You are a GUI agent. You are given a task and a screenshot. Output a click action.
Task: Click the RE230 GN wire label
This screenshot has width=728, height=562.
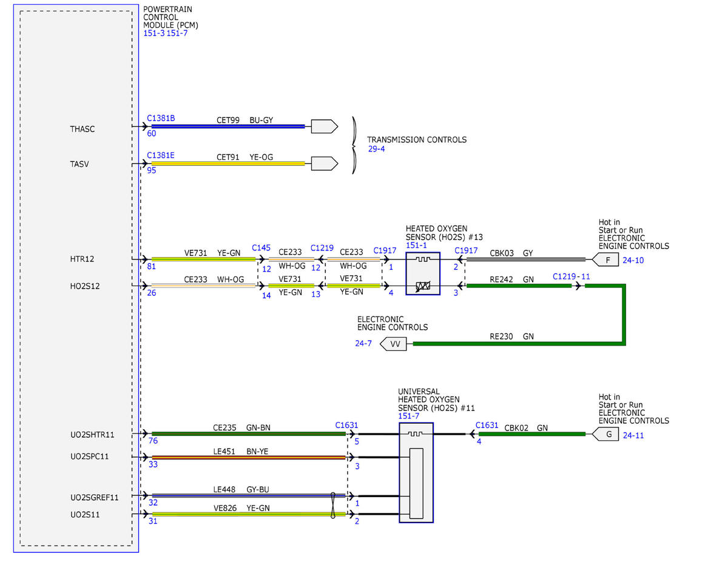511,336
